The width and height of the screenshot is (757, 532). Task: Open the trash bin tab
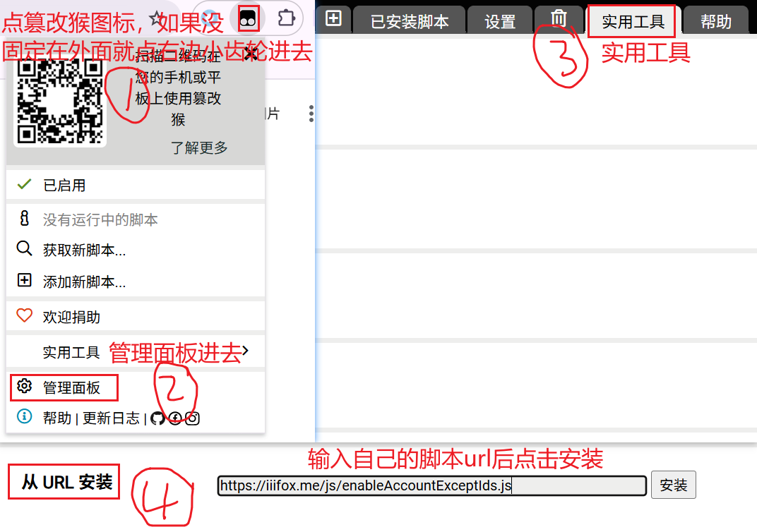click(559, 19)
